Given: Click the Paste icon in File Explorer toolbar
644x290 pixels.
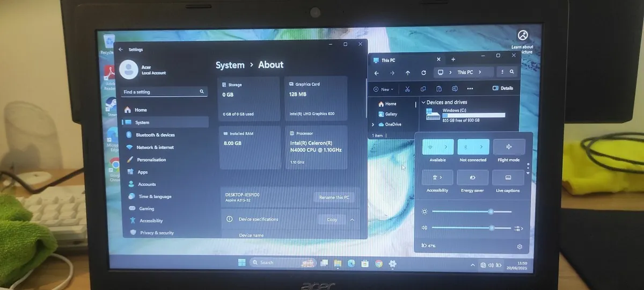Looking at the screenshot, I should pos(439,89).
